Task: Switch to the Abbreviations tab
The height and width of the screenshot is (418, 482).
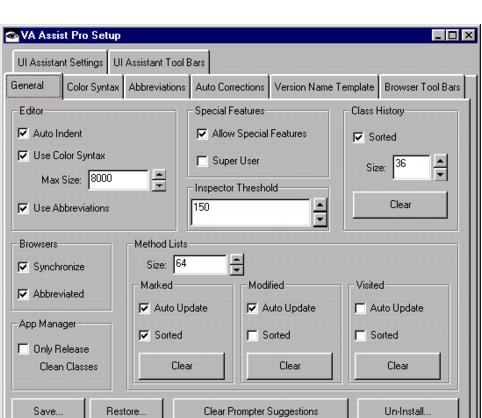Action: 157,87
